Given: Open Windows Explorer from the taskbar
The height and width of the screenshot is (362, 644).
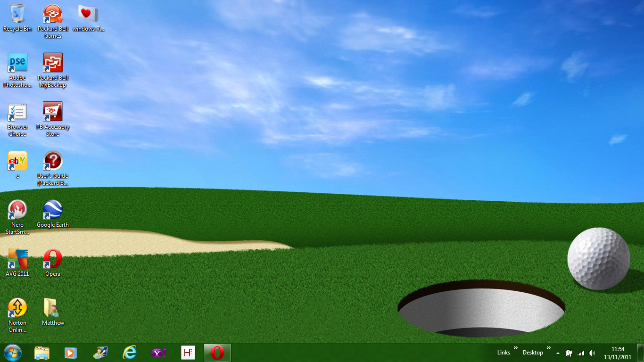Looking at the screenshot, I should pyautogui.click(x=42, y=353).
